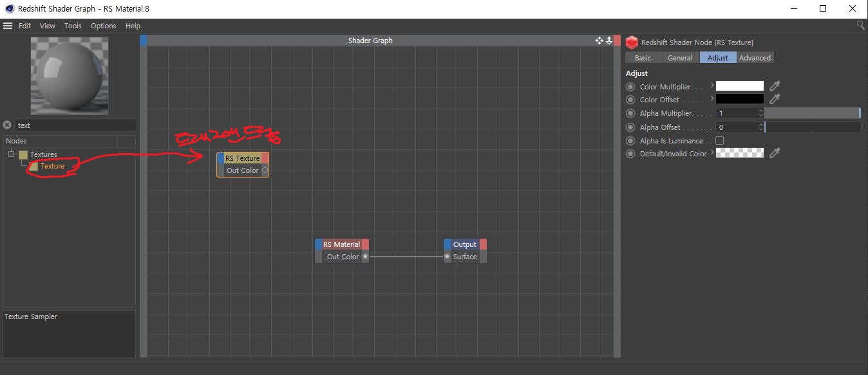
Task: Click the red corner of Shader Graph header
Action: (x=617, y=41)
